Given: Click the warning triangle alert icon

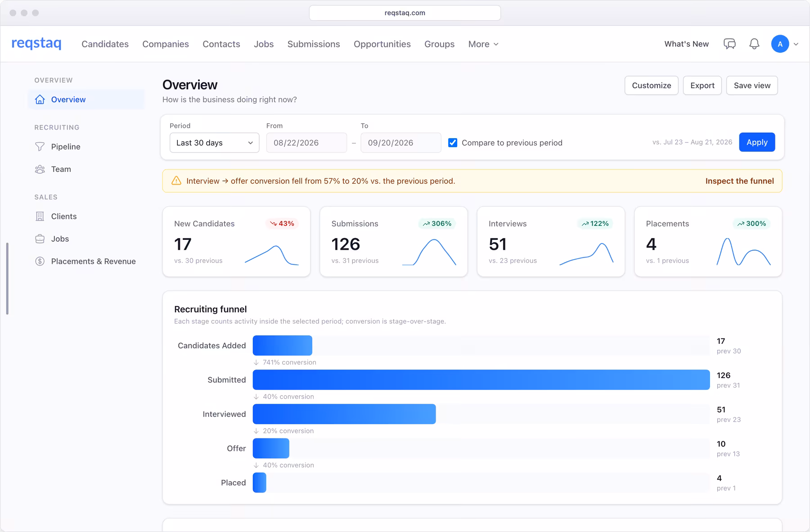Looking at the screenshot, I should [176, 181].
